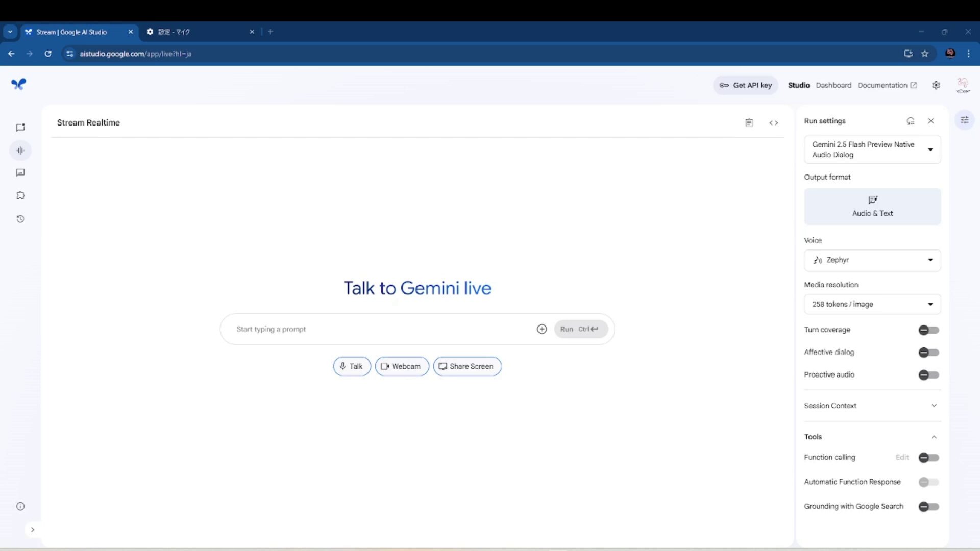
Task: View site information icon in address bar
Action: 70,54
